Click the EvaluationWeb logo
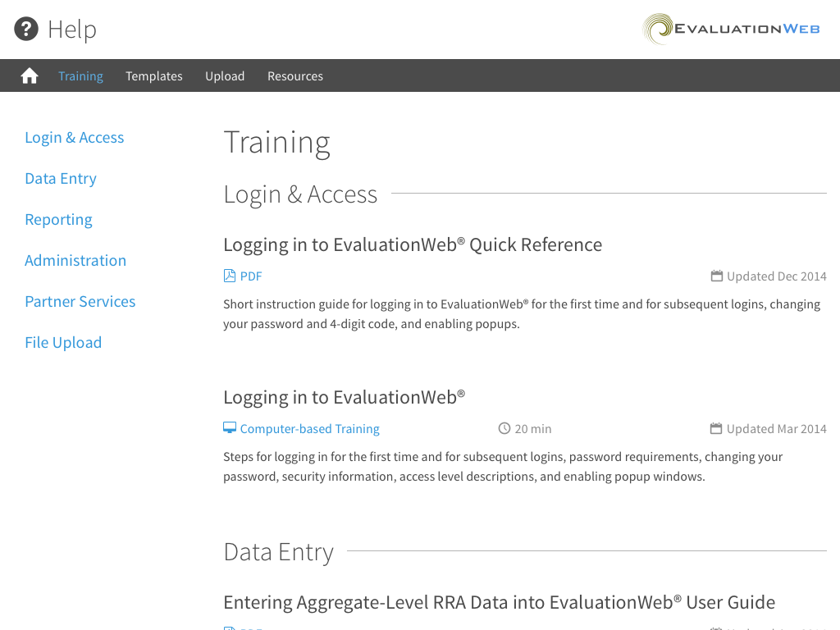The width and height of the screenshot is (840, 630). pyautogui.click(x=731, y=29)
